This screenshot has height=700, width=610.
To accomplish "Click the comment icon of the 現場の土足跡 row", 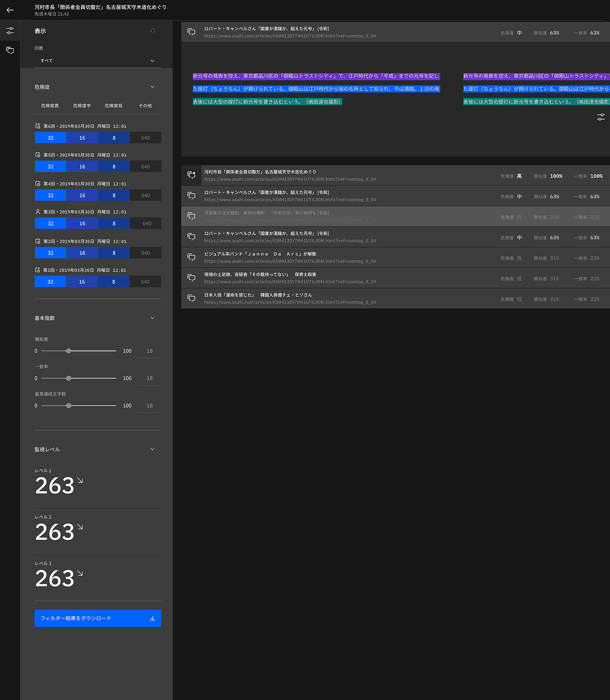I will (192, 278).
